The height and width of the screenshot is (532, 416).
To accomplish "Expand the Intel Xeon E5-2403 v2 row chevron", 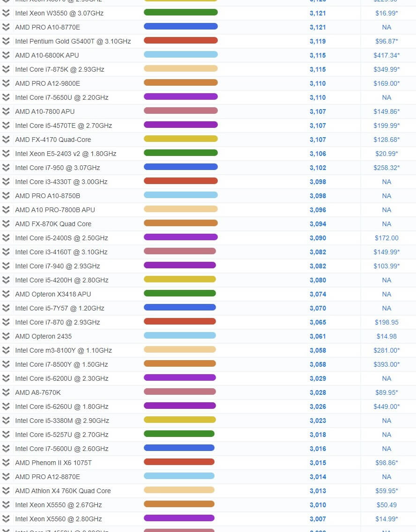I will click(6, 153).
